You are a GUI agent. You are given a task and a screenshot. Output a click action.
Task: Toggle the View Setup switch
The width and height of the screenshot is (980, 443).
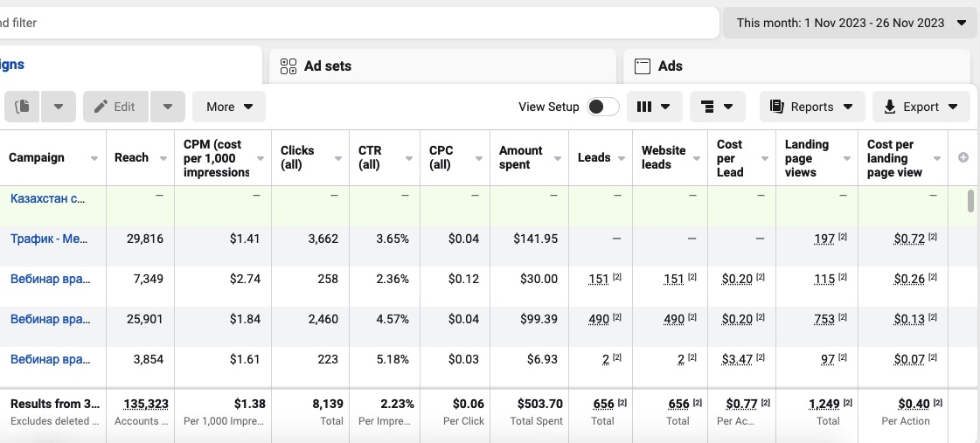(602, 107)
